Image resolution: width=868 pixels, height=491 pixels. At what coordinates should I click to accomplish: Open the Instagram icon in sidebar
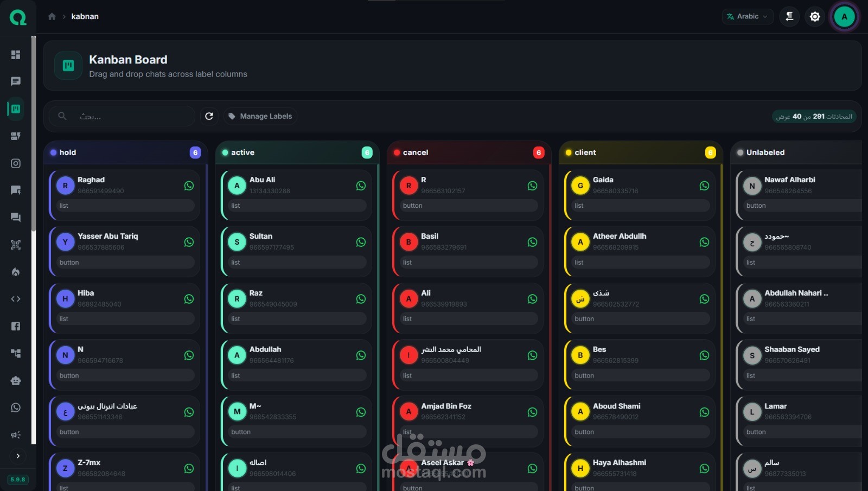click(16, 163)
